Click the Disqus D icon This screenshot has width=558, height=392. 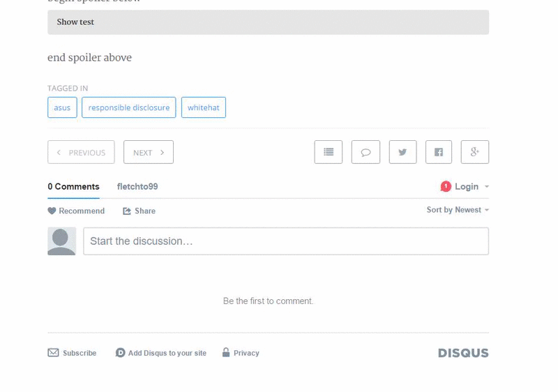(x=120, y=352)
